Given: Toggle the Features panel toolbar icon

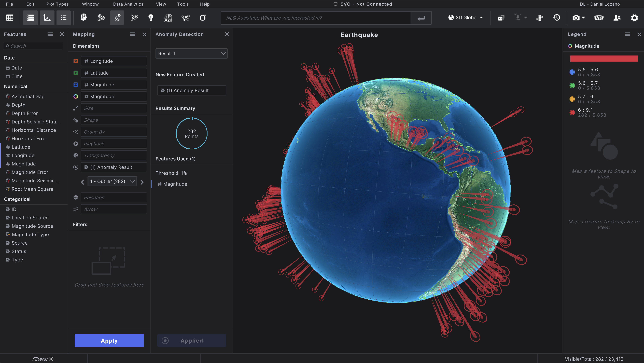Looking at the screenshot, I should tap(30, 18).
